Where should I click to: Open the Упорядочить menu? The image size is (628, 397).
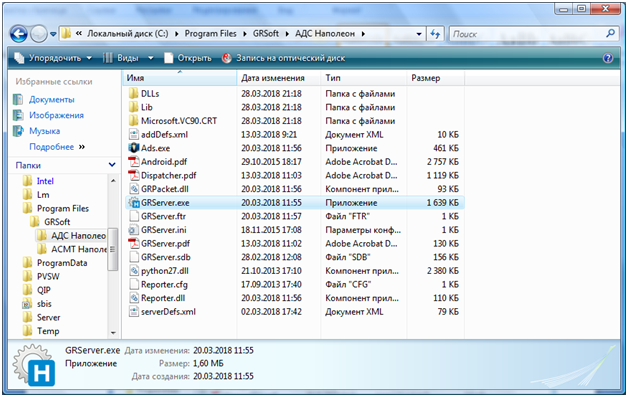click(53, 58)
